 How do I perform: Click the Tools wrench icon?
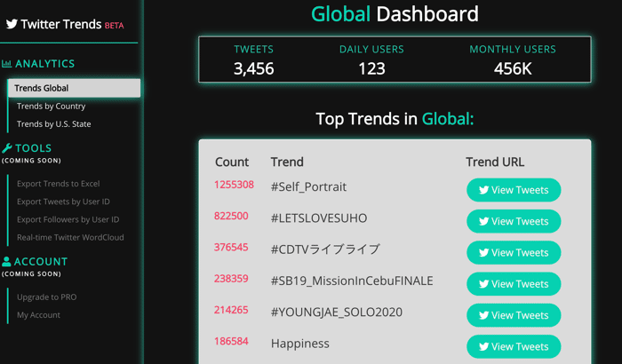point(7,148)
